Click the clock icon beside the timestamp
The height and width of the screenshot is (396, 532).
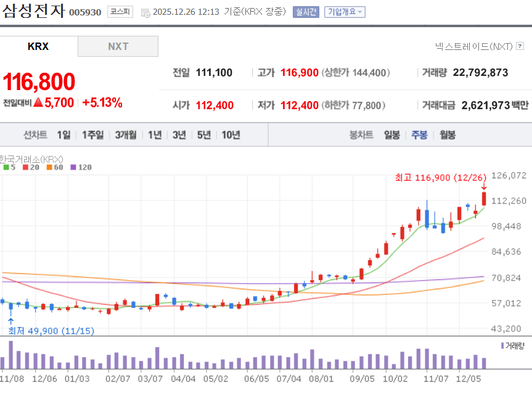tap(145, 13)
